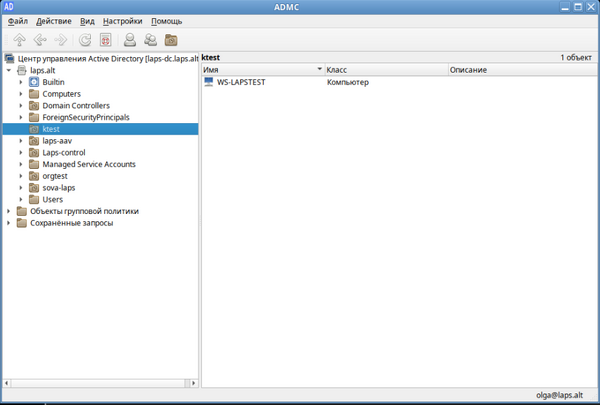Select sova-laps organizational unit
Screen dimensions: 600x405
(x=59, y=188)
